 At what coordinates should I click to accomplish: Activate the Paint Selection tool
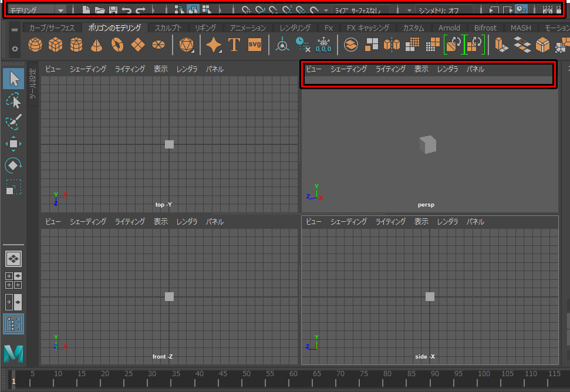14,122
